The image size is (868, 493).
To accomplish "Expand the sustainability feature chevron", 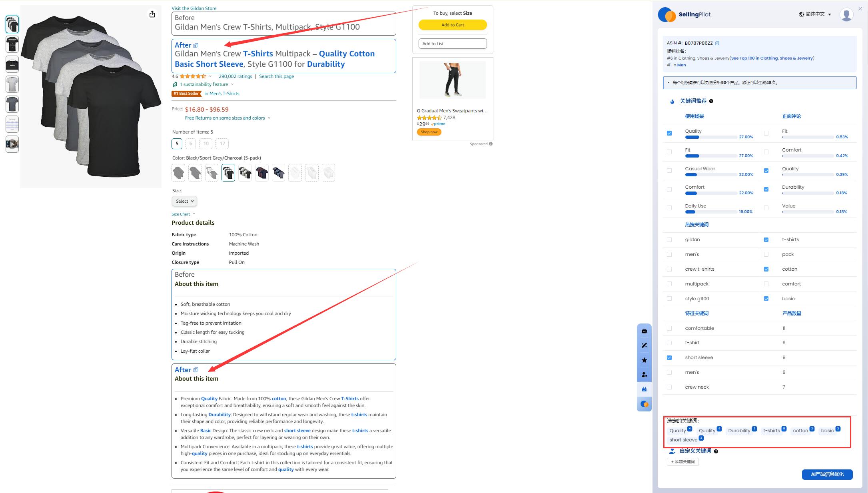I will (232, 84).
